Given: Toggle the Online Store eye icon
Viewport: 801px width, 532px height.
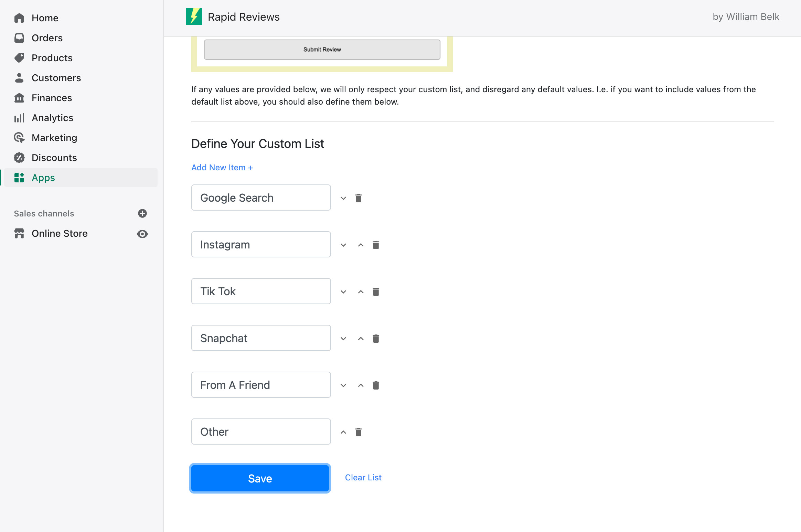Looking at the screenshot, I should (142, 234).
